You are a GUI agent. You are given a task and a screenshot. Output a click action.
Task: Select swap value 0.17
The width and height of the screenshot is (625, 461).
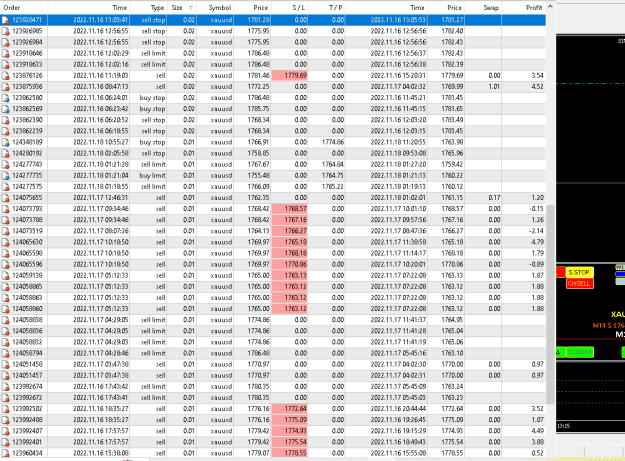(494, 198)
